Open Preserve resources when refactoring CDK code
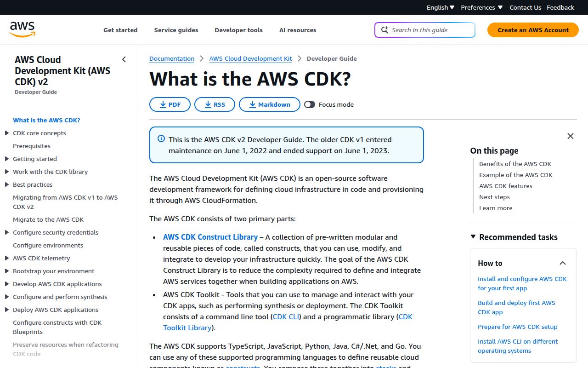 (66, 349)
